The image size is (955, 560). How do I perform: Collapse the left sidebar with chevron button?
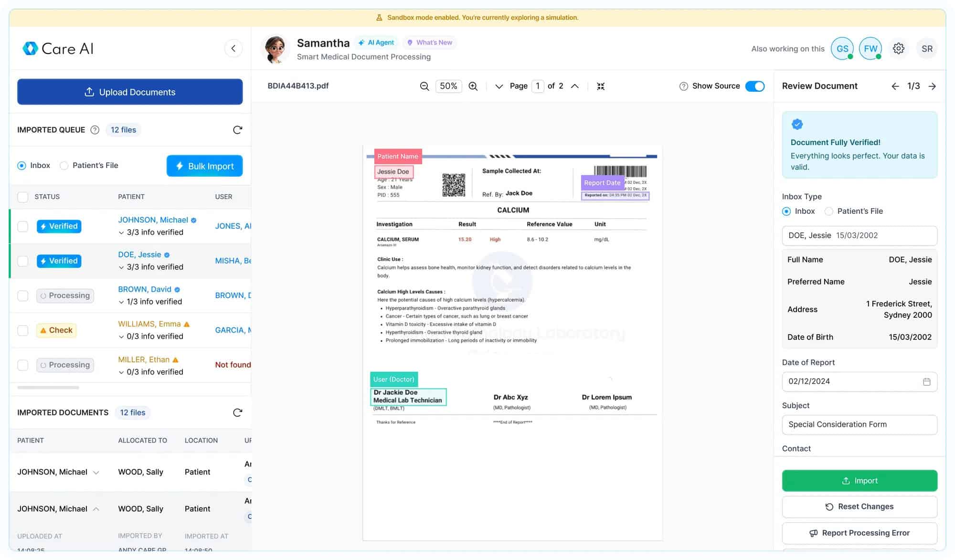(233, 48)
